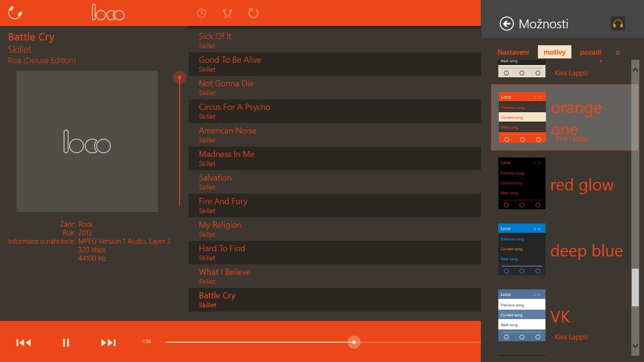Click the year value '2013'
The image size is (644, 362).
pos(85,233)
